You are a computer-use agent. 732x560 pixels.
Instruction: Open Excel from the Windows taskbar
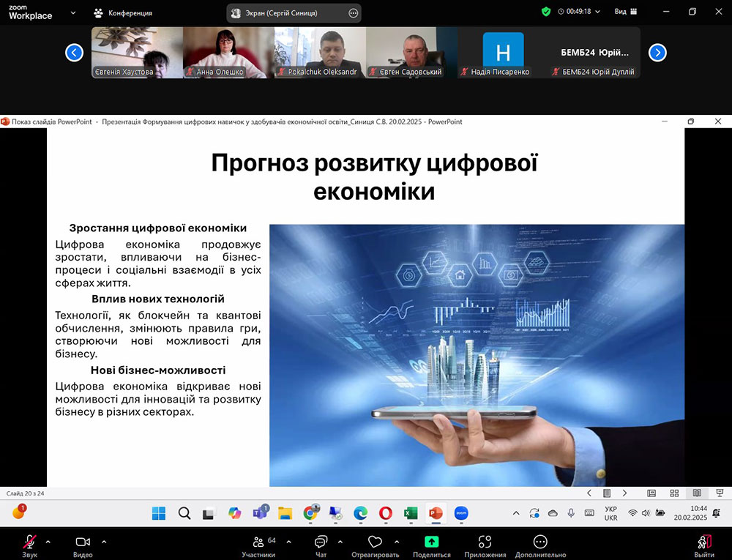click(x=411, y=513)
